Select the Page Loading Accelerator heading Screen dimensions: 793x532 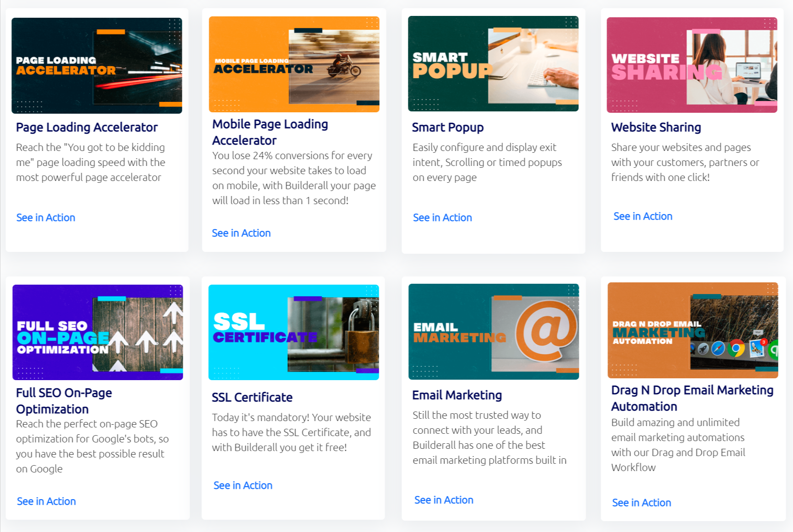pyautogui.click(x=87, y=127)
